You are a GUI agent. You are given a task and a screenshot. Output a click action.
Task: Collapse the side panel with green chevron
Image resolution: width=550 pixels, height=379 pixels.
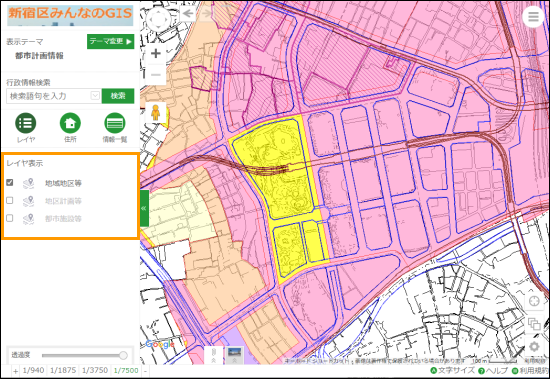click(x=144, y=208)
